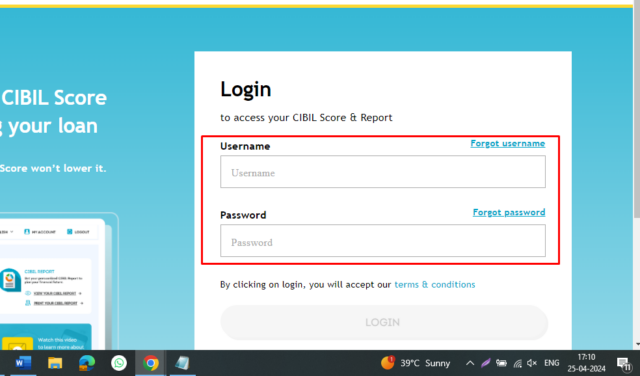Click the Username input field
Viewport: 640px width, 376px height.
tap(382, 172)
